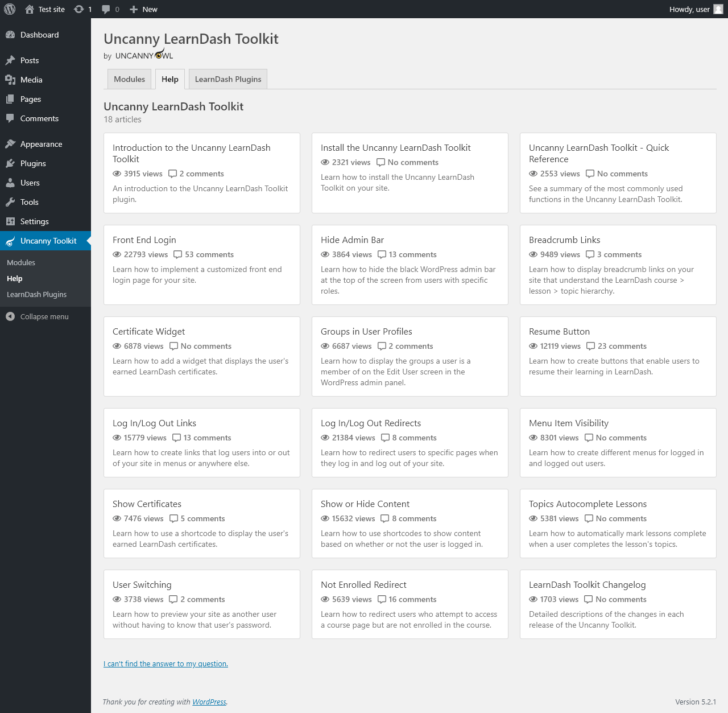
Task: Click '53 comments' on Front End Login card
Action: 209,254
